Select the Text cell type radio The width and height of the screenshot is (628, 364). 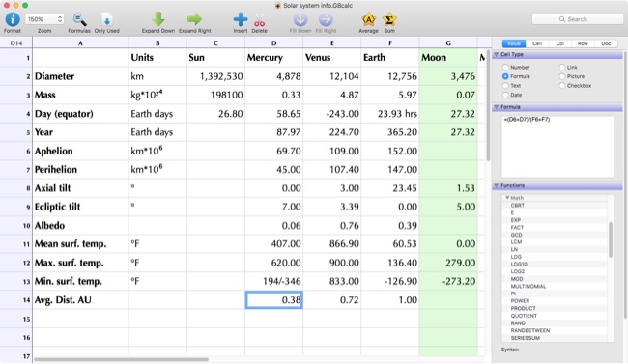(505, 86)
